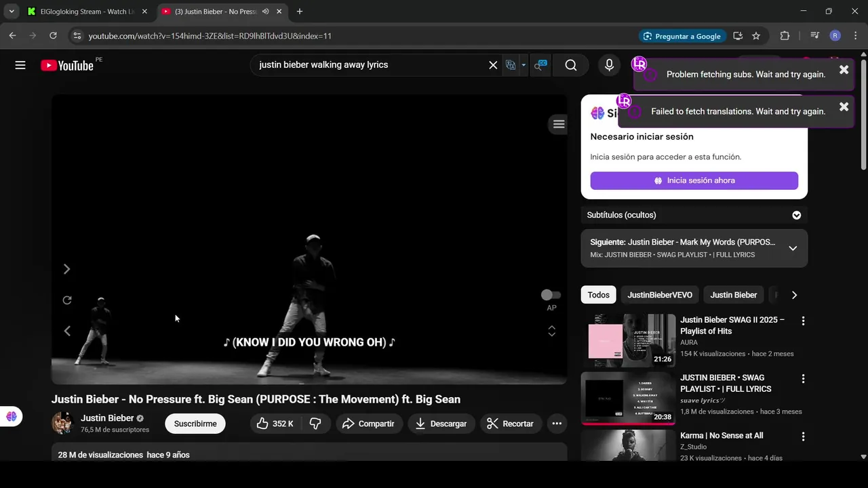Click the replay circular arrow on the video
868x488 pixels.
point(67,300)
